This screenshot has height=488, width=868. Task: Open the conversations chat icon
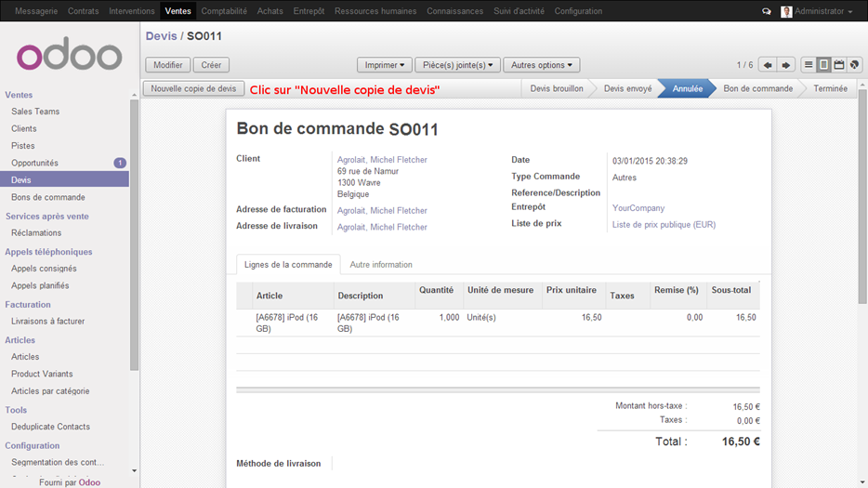[x=766, y=11]
